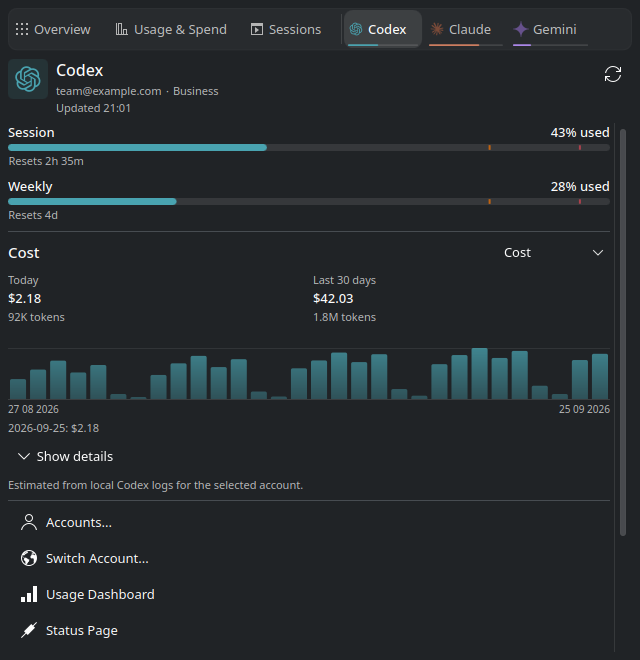Screen dimensions: 640x660
Task: Click the Usage Dashboard bars icon
Action: (x=29, y=594)
